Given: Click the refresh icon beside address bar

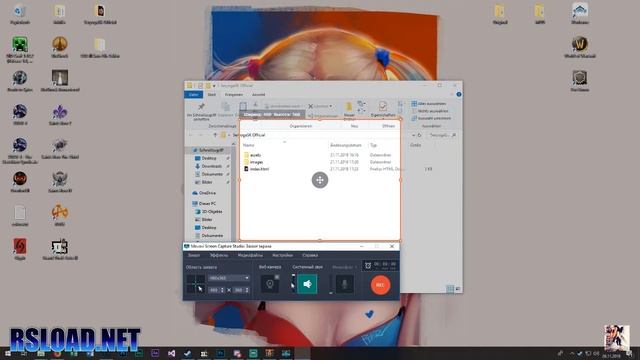Looking at the screenshot, I should pos(419,135).
